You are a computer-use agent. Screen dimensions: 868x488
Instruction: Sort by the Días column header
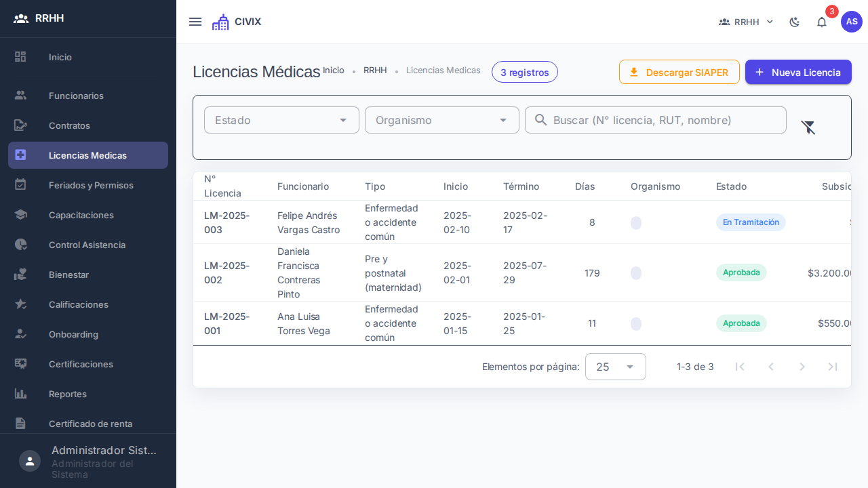click(x=585, y=186)
